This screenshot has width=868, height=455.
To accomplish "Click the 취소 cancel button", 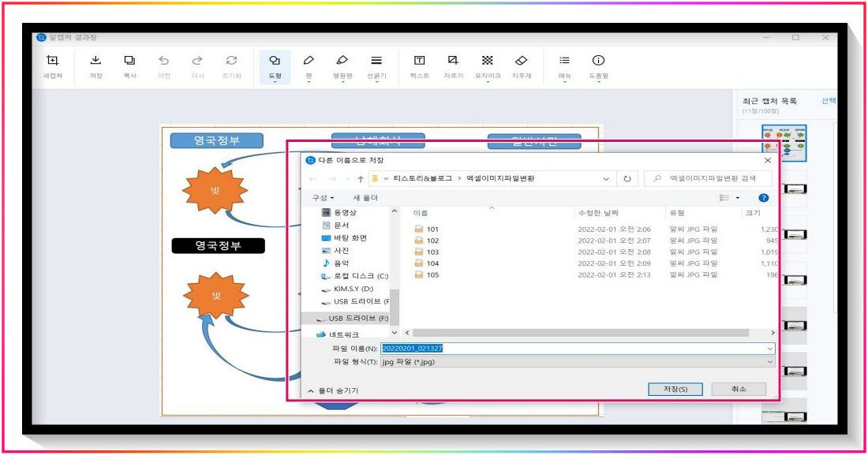I will coord(739,389).
